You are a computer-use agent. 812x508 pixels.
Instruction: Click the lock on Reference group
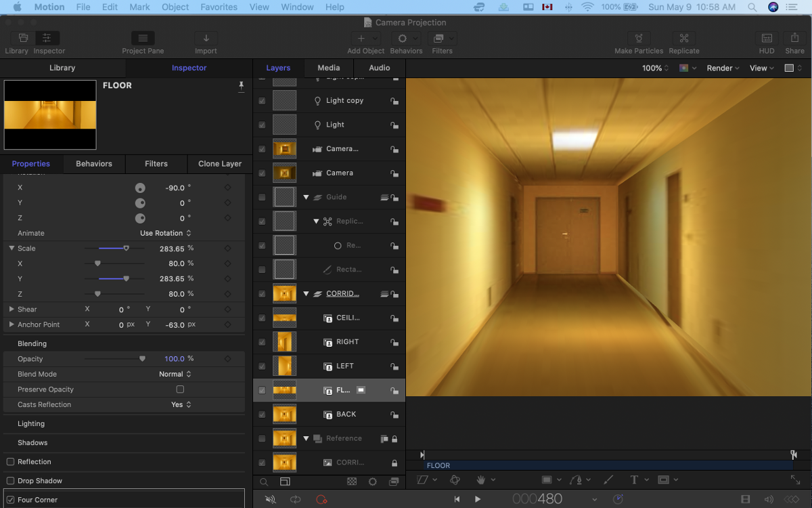[x=394, y=439]
